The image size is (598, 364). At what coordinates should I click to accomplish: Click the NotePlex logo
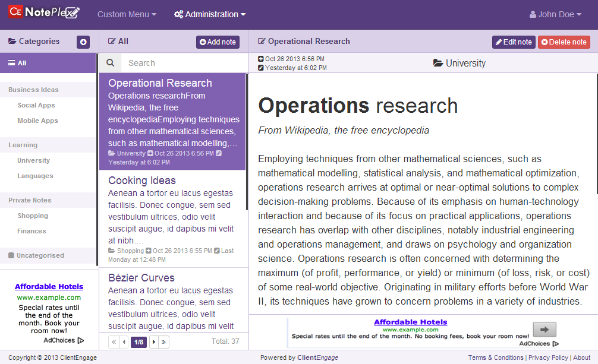[x=44, y=12]
